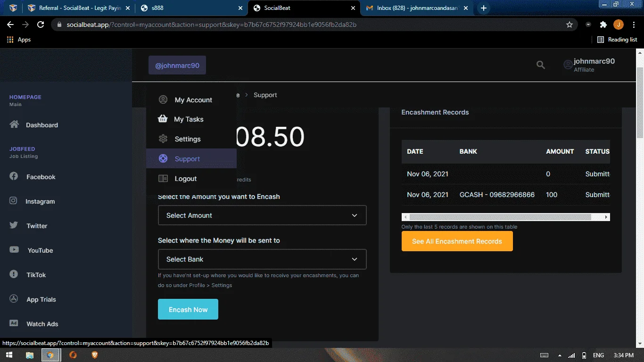Click the records table horizontal scrollbar thumb
The height and width of the screenshot is (362, 644).
point(500,217)
